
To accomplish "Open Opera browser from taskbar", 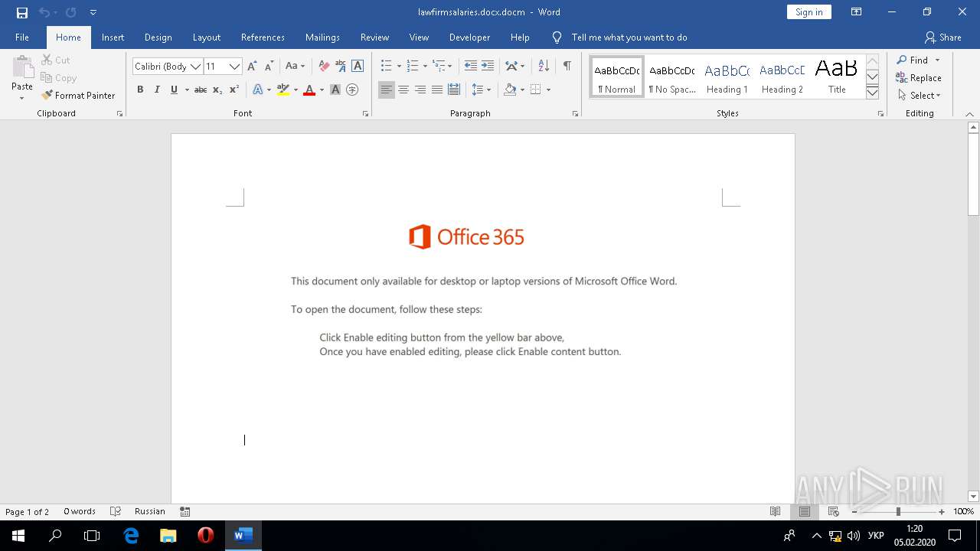I will tap(205, 536).
